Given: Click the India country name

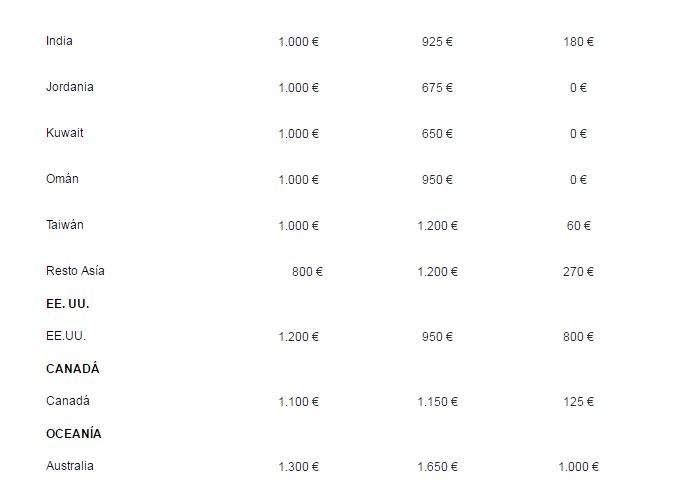Looking at the screenshot, I should click(x=59, y=41).
